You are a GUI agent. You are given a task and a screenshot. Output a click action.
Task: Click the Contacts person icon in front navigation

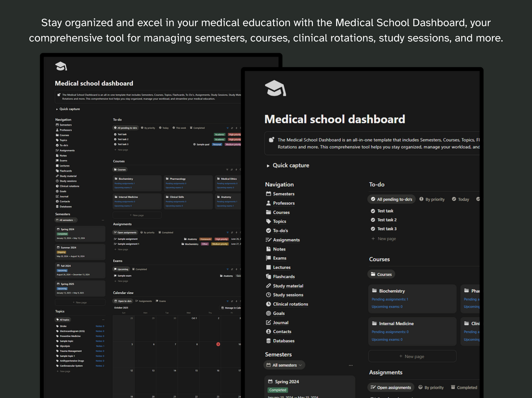268,331
